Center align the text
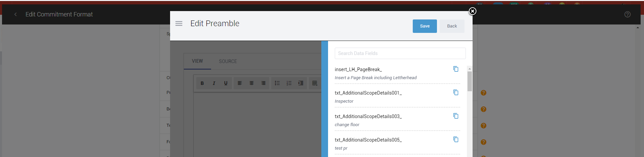The image size is (644, 157). [x=251, y=83]
